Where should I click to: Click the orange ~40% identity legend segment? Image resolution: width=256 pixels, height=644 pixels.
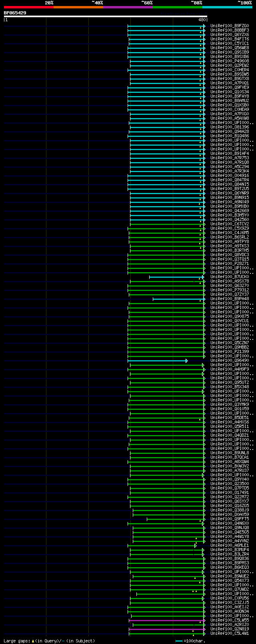[x=78, y=7]
